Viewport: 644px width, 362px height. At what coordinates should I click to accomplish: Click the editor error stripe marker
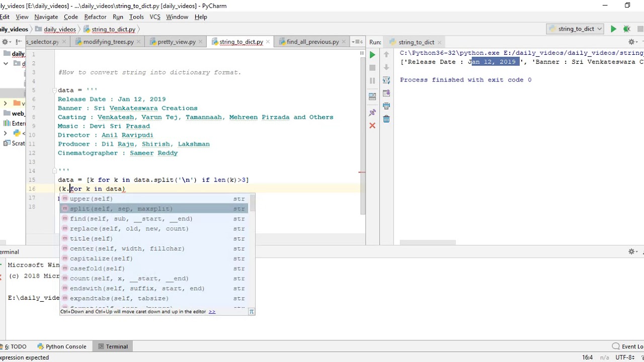point(362,172)
